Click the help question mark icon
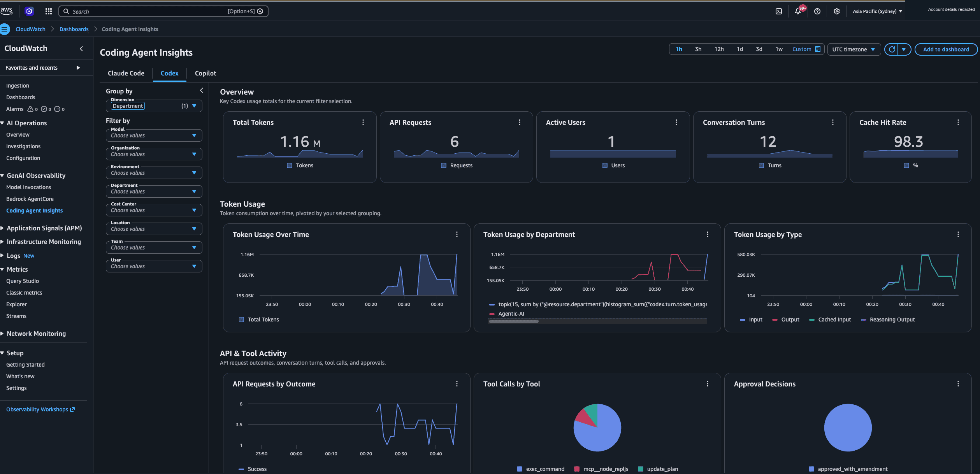Viewport: 980px width, 474px height. (x=817, y=11)
